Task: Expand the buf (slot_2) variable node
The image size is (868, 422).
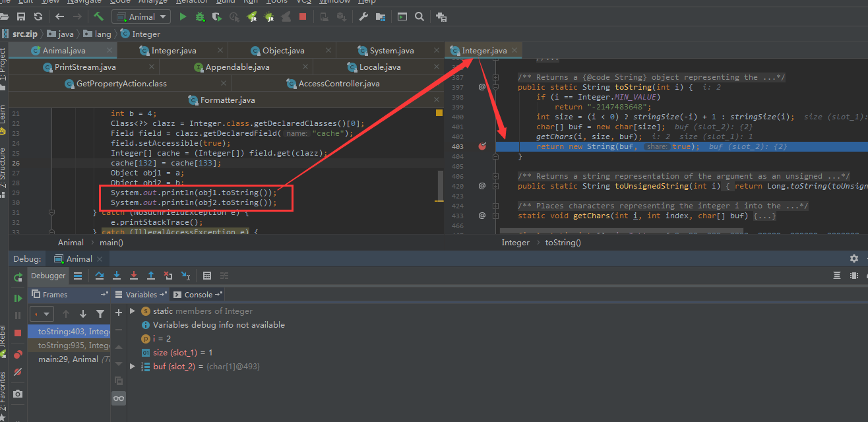Action: 133,366
